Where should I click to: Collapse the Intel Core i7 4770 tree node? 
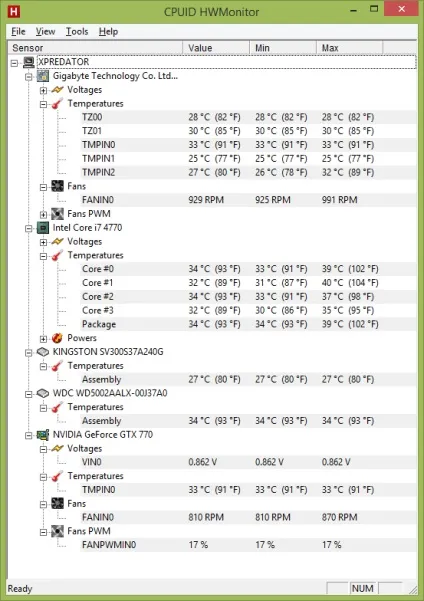pyautogui.click(x=29, y=228)
